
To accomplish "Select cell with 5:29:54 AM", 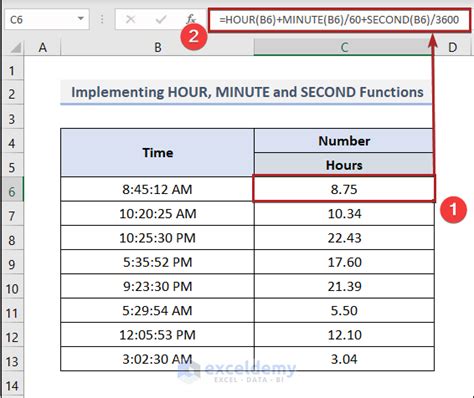I will [x=157, y=311].
